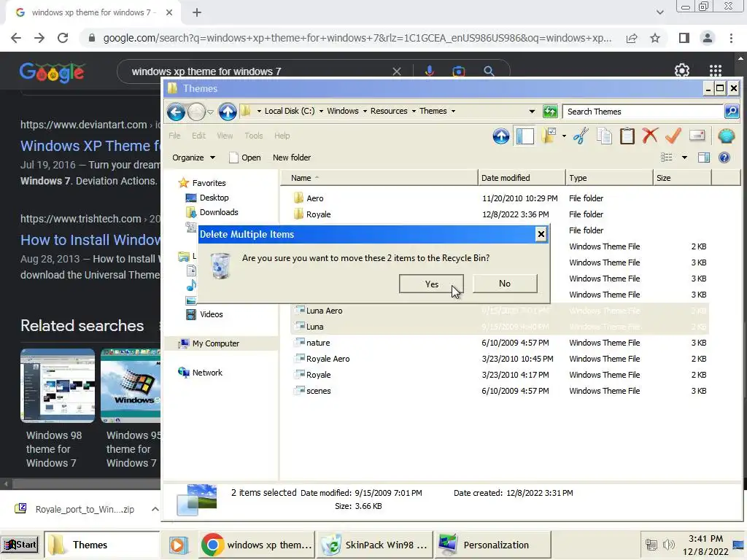Click Google voice search microphone icon

[x=429, y=71]
